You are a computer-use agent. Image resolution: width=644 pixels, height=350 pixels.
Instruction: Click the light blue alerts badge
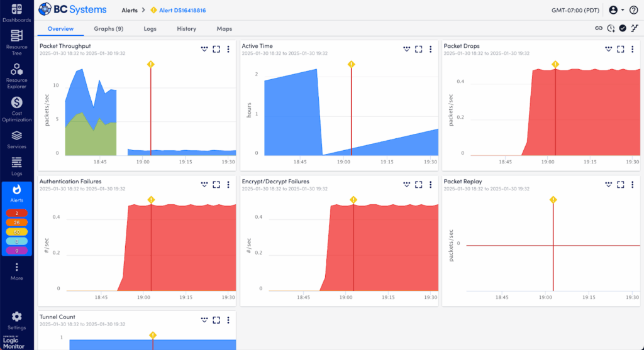point(16,241)
